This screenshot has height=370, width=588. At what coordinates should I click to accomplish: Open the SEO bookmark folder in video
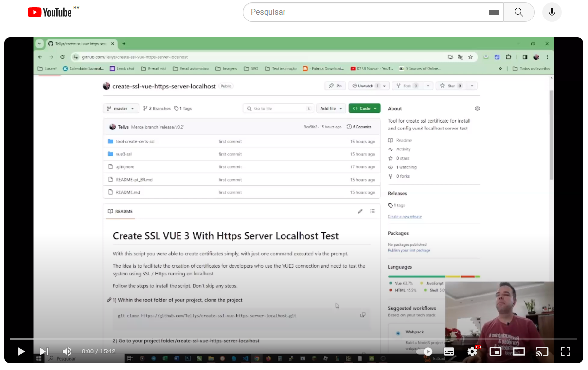pyautogui.click(x=251, y=69)
